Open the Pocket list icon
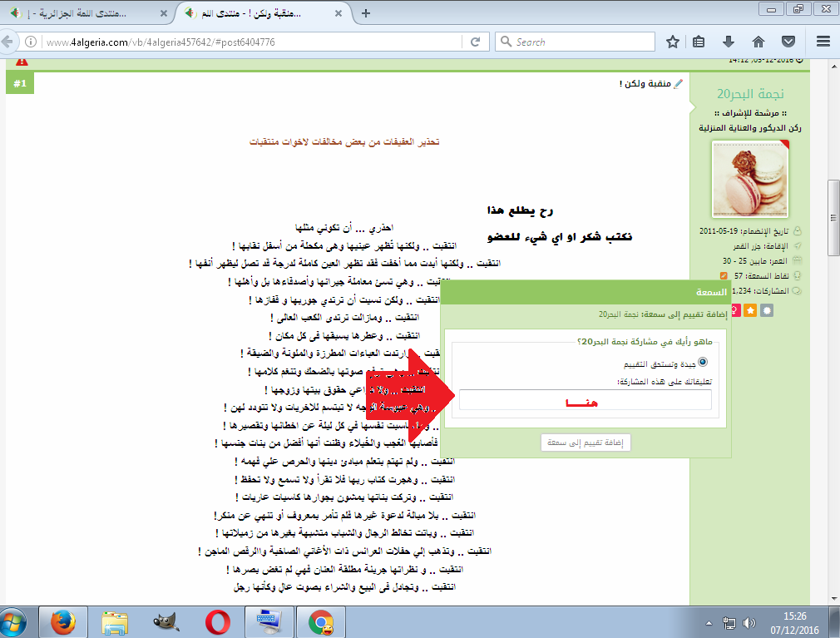The width and height of the screenshot is (840, 638). coord(787,42)
